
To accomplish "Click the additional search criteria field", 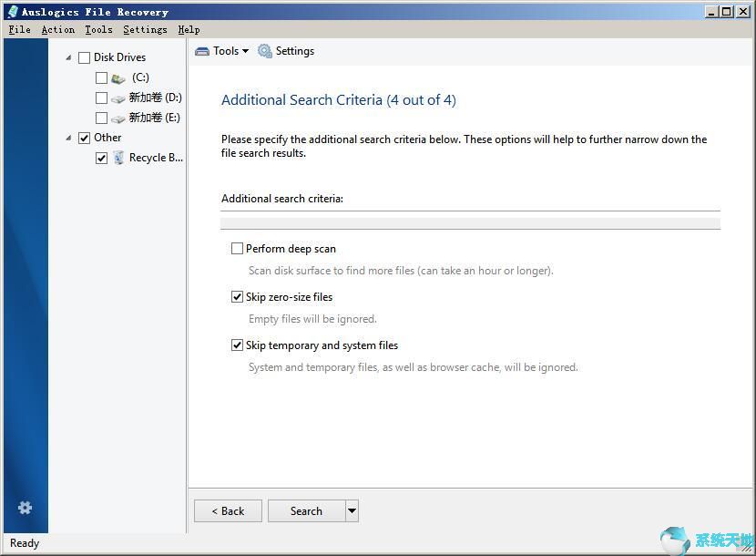I will click(470, 222).
